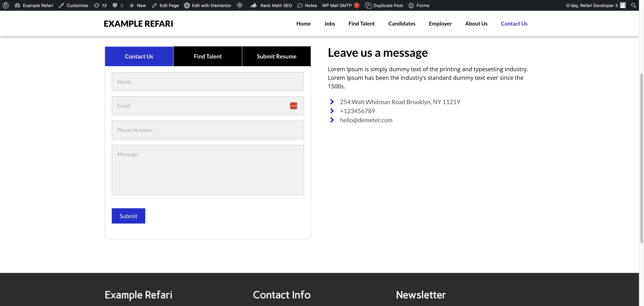This screenshot has height=306, width=644.
Task: Open Candidates in site navigation
Action: tap(402, 24)
